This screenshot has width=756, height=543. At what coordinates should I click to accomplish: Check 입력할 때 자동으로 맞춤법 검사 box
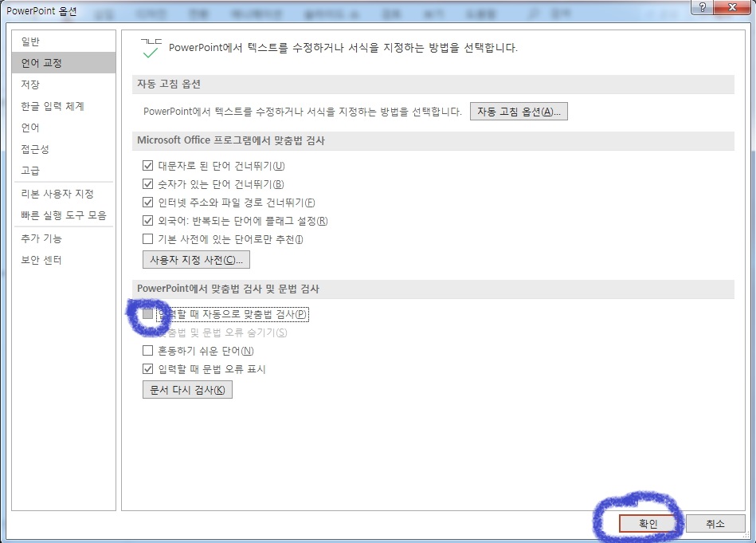pos(148,314)
